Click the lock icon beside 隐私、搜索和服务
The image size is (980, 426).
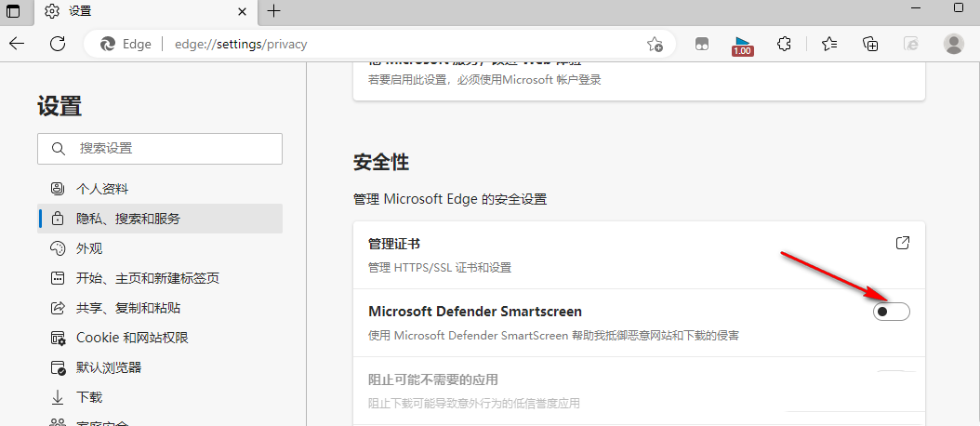pyautogui.click(x=58, y=219)
